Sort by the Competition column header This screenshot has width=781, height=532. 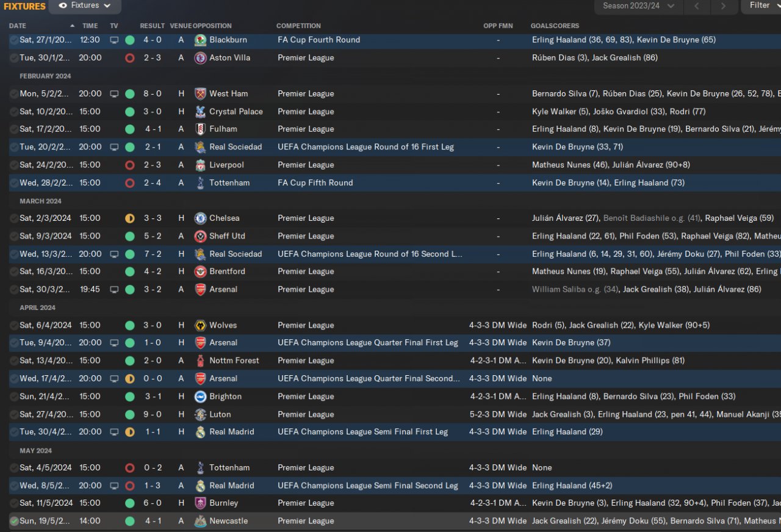(x=298, y=26)
